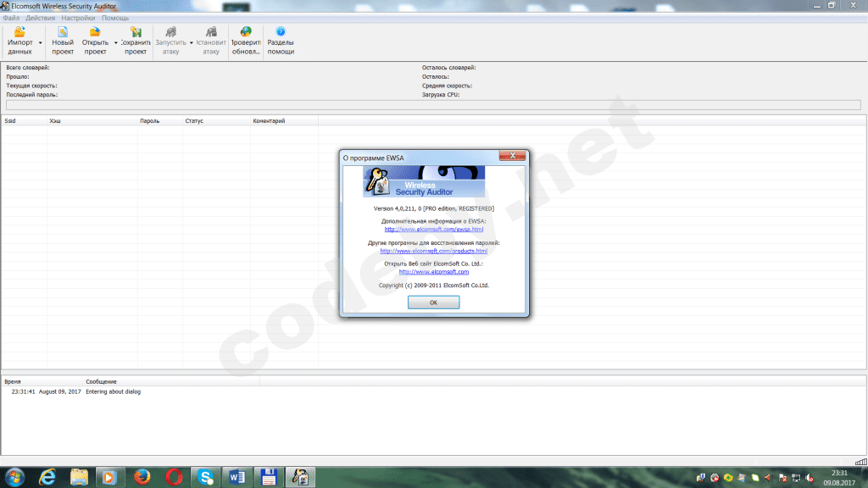Open the Настройки menu

click(x=78, y=18)
